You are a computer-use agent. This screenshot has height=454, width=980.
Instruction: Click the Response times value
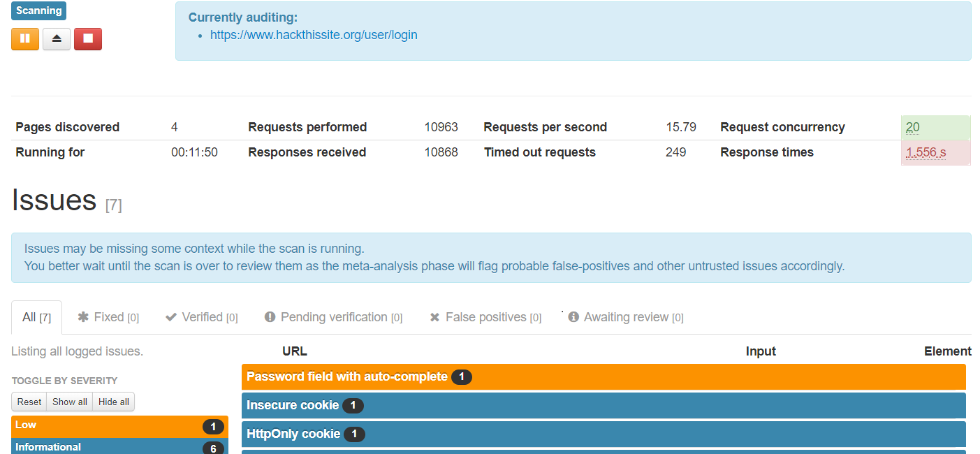pyautogui.click(x=926, y=152)
